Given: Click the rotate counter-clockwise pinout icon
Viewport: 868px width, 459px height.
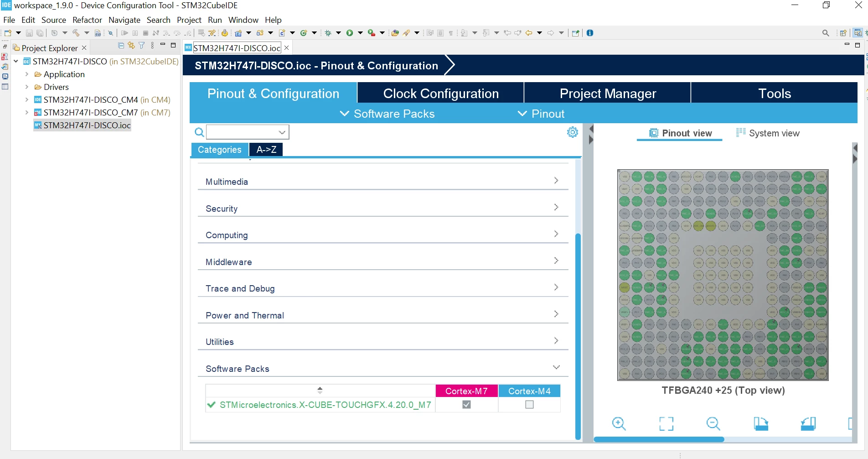Looking at the screenshot, I should 808,423.
